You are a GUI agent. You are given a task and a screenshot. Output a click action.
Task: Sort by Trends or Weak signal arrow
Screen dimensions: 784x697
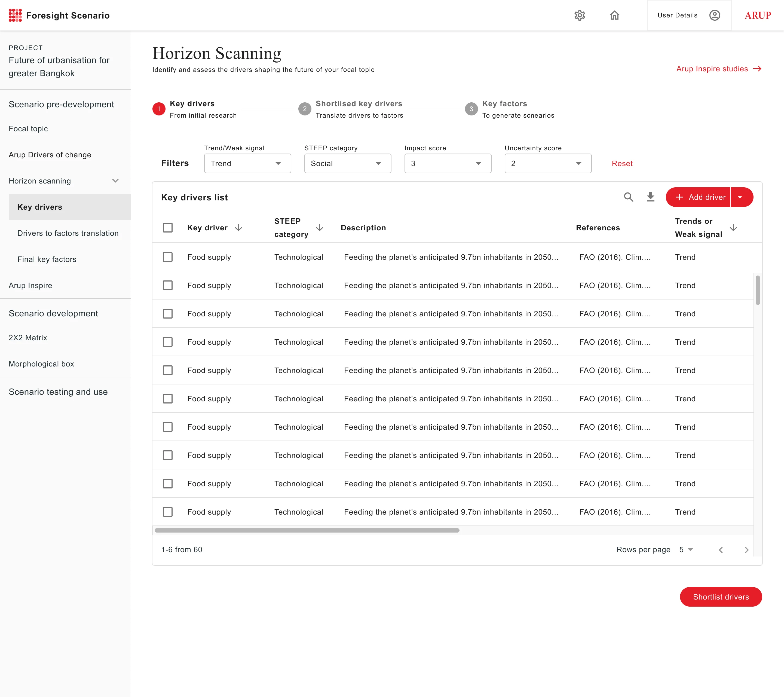coord(733,228)
